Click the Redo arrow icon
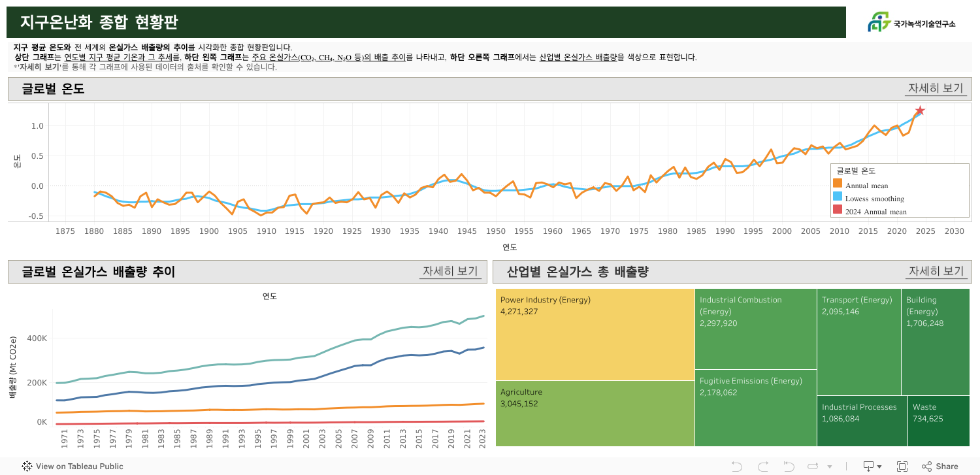The image size is (980, 475). (x=762, y=467)
